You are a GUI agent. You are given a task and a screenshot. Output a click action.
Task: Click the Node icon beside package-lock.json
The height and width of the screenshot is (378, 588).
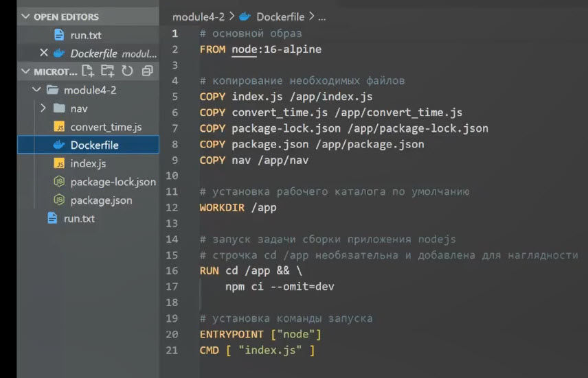[59, 182]
